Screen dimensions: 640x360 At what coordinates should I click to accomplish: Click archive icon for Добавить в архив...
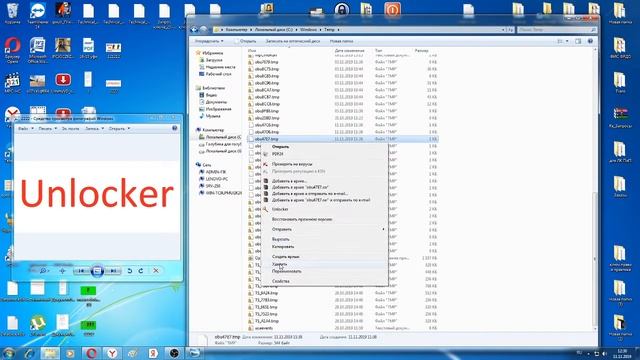point(266,181)
